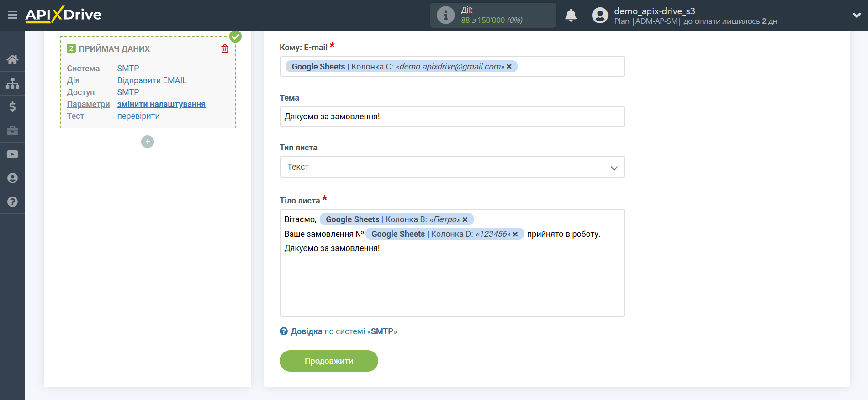Click Відправити EMAIL action link

pyautogui.click(x=152, y=80)
